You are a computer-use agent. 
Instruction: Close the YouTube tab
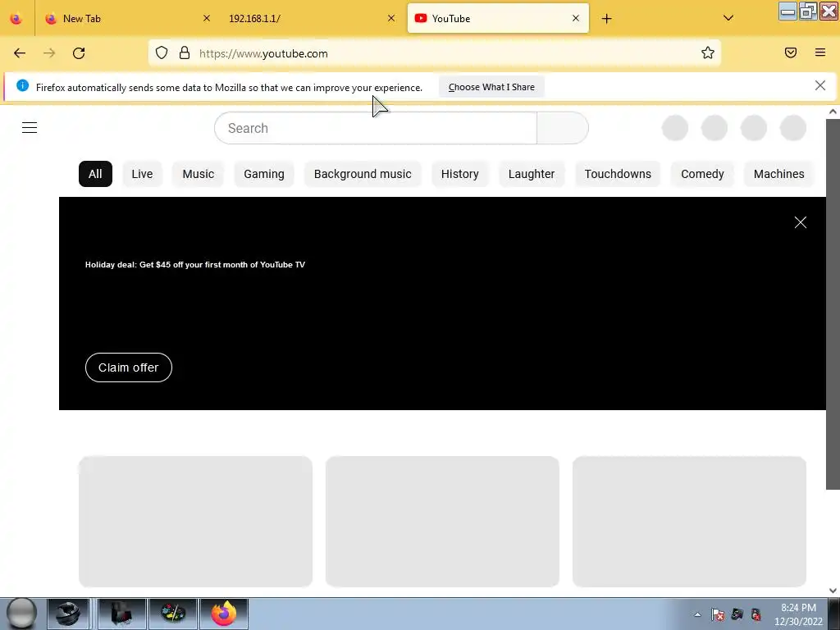(576, 18)
